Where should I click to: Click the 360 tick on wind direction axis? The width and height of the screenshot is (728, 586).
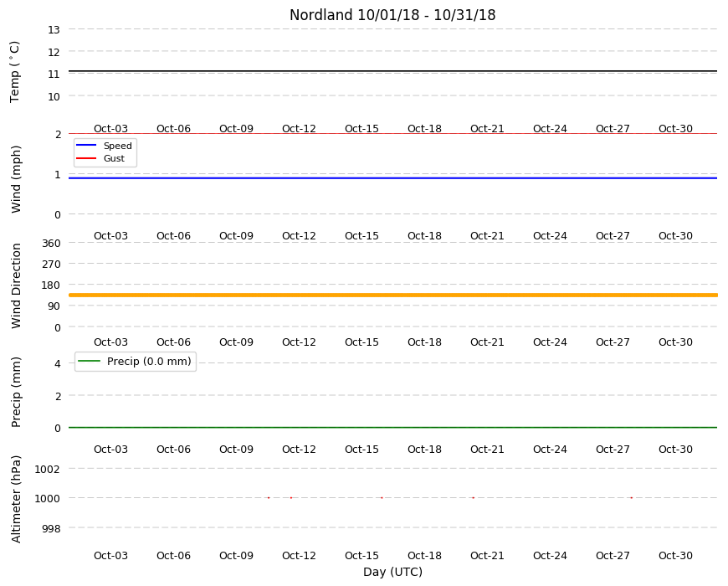click(x=51, y=244)
